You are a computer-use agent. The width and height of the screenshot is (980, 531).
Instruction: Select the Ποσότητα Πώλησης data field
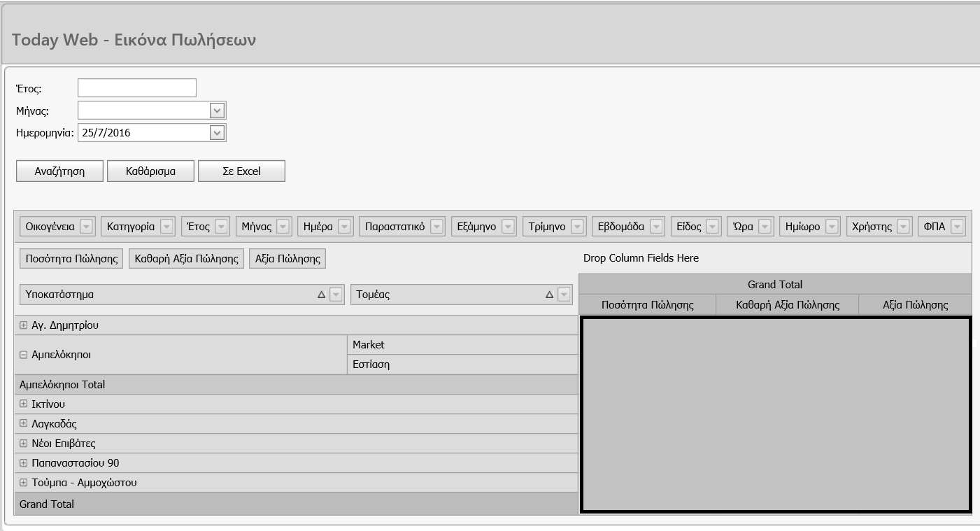point(71,259)
